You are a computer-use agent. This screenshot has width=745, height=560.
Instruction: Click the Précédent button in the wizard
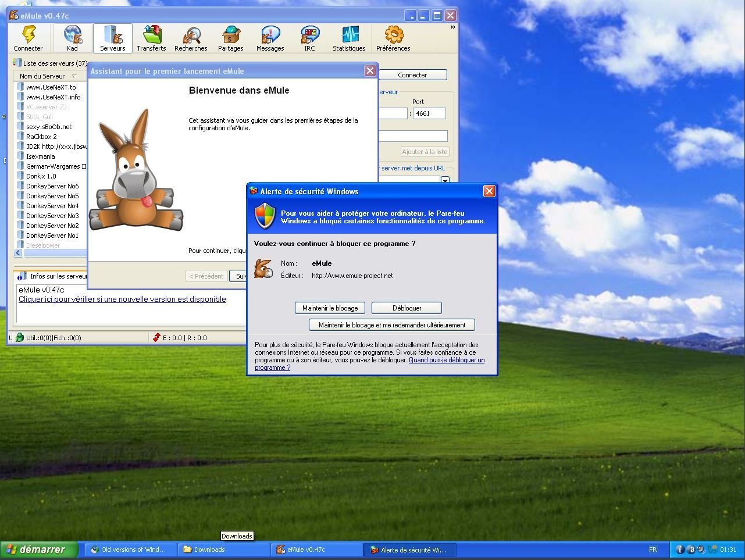tap(206, 276)
